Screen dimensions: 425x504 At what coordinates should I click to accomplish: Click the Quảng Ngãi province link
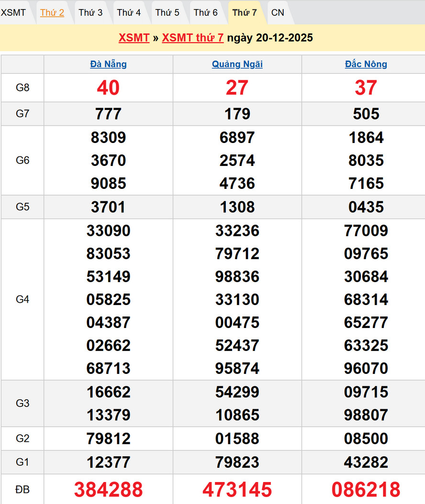[237, 64]
